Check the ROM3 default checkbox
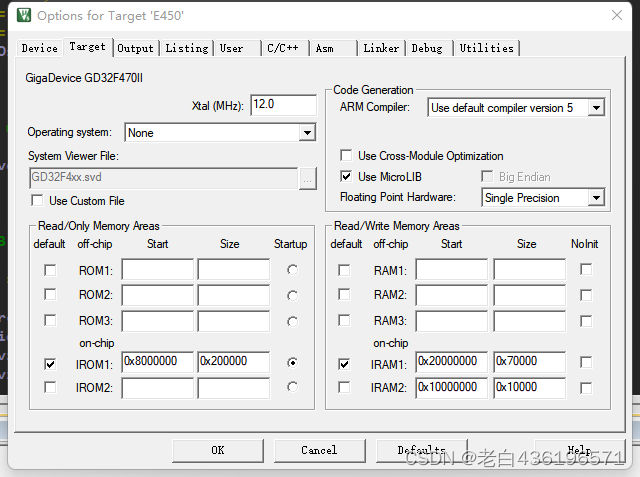 click(50, 320)
